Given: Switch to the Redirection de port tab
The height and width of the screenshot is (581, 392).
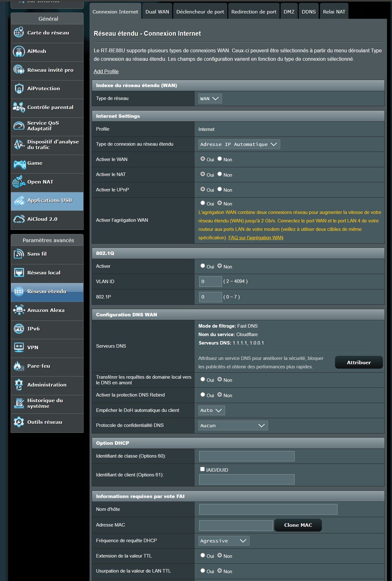Looking at the screenshot, I should [x=254, y=12].
